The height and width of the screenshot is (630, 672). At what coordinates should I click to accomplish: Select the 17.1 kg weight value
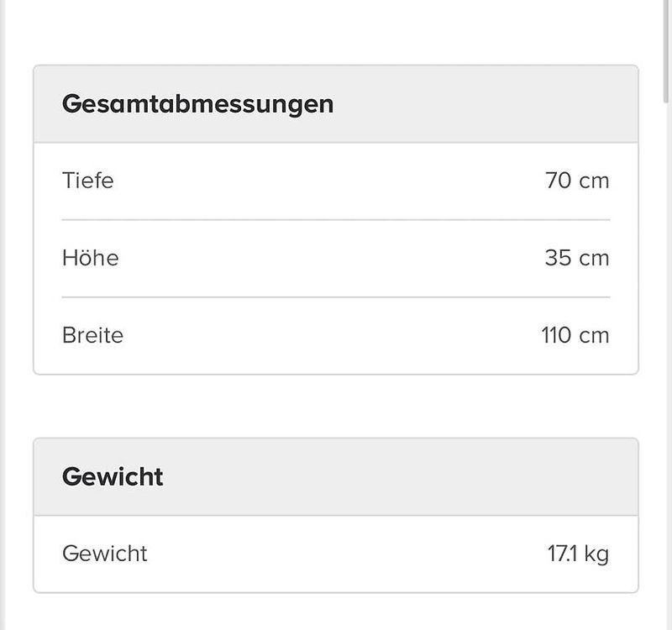578,554
